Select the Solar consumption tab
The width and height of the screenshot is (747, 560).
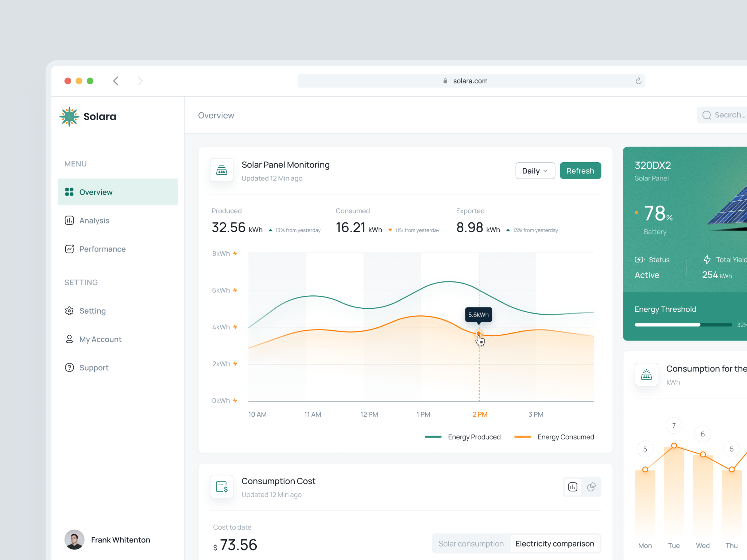tap(471, 543)
